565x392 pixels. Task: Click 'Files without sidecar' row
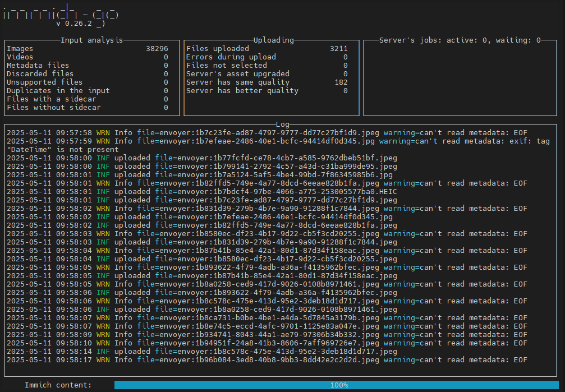coord(87,107)
